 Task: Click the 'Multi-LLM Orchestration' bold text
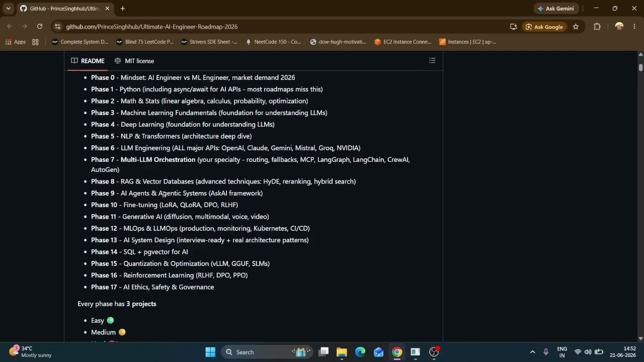(158, 159)
